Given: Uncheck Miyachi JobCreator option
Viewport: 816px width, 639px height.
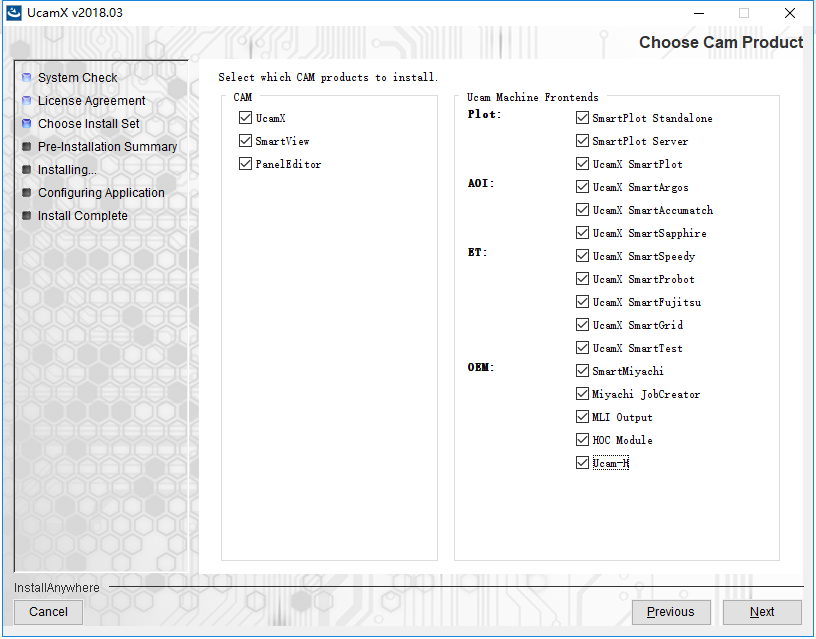Looking at the screenshot, I should tap(582, 393).
